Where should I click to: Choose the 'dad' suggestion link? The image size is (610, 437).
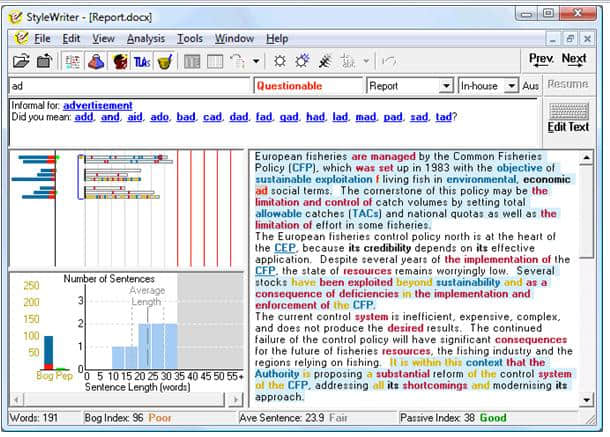pos(239,117)
